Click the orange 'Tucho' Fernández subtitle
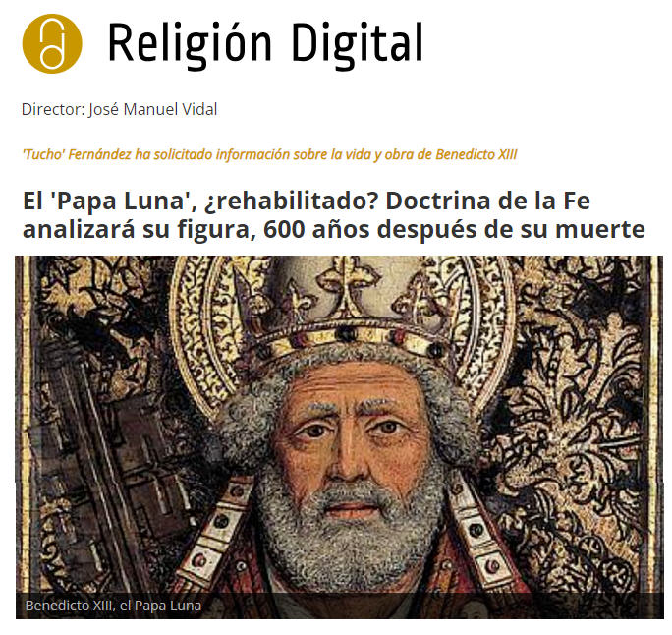Viewport: 672px width, 635px height. pos(269,154)
